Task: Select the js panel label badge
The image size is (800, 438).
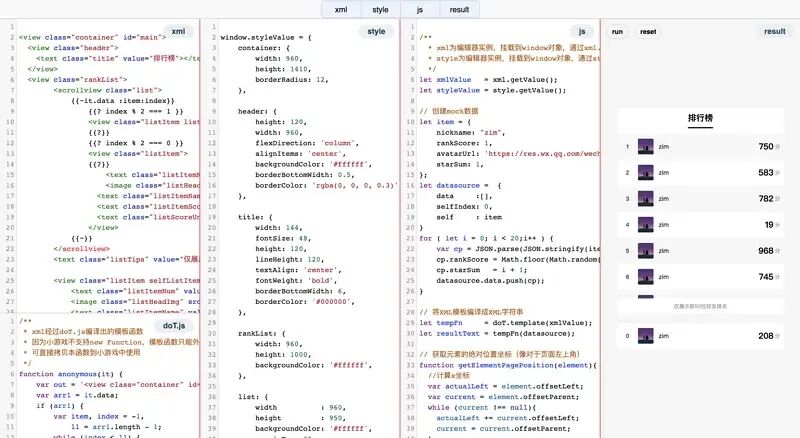Action: coord(582,31)
